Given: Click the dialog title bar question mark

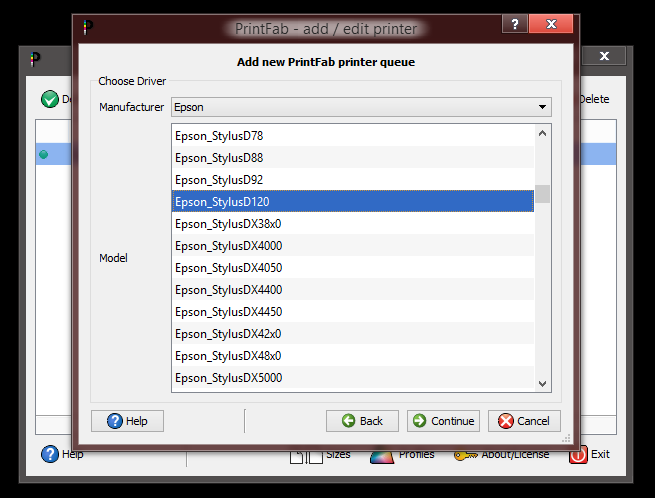Looking at the screenshot, I should [x=515, y=24].
